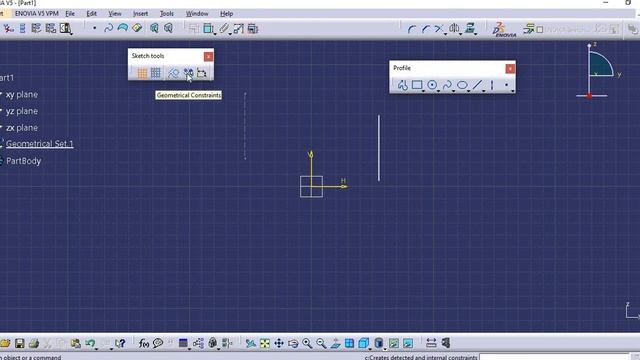Image resolution: width=640 pixels, height=360 pixels.
Task: Select the Point tool in Profile
Action: [507, 85]
